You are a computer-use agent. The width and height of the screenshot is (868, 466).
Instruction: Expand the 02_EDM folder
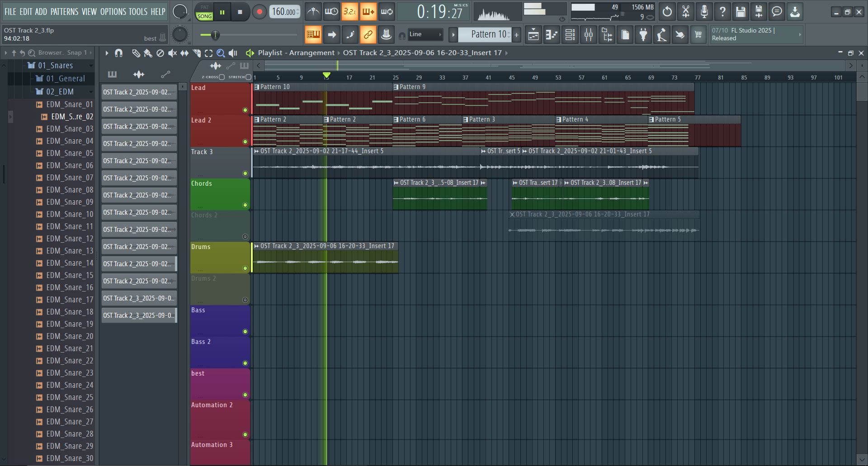click(59, 92)
